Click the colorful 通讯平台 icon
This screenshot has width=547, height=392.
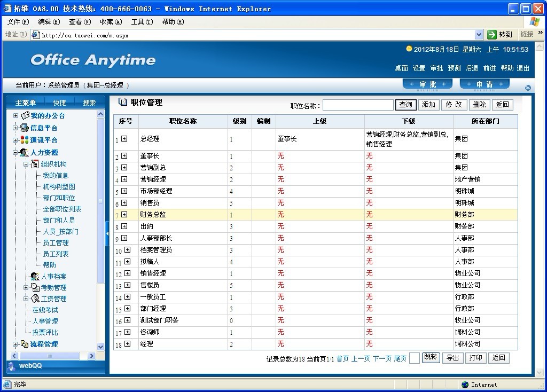pyautogui.click(x=25, y=140)
